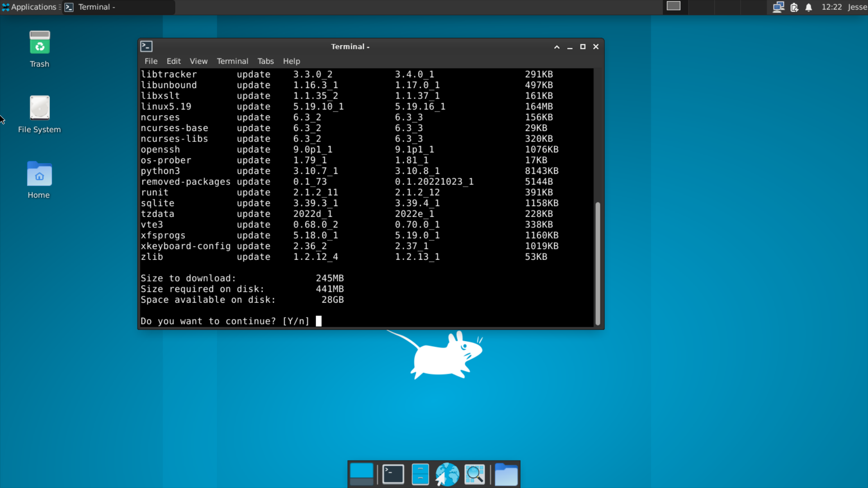This screenshot has width=868, height=488.
Task: Click the terminal vertical scrollbar handle
Action: pos(598,263)
